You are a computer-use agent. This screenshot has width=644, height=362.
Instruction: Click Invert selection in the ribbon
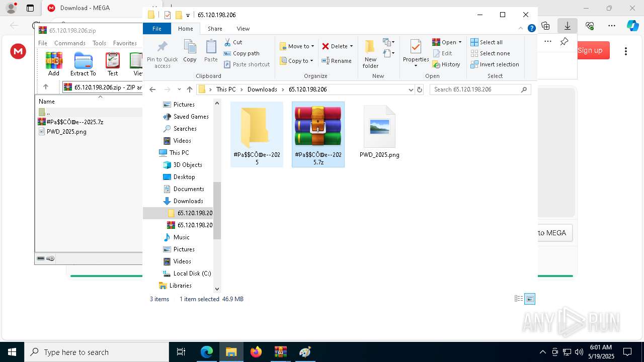[495, 64]
